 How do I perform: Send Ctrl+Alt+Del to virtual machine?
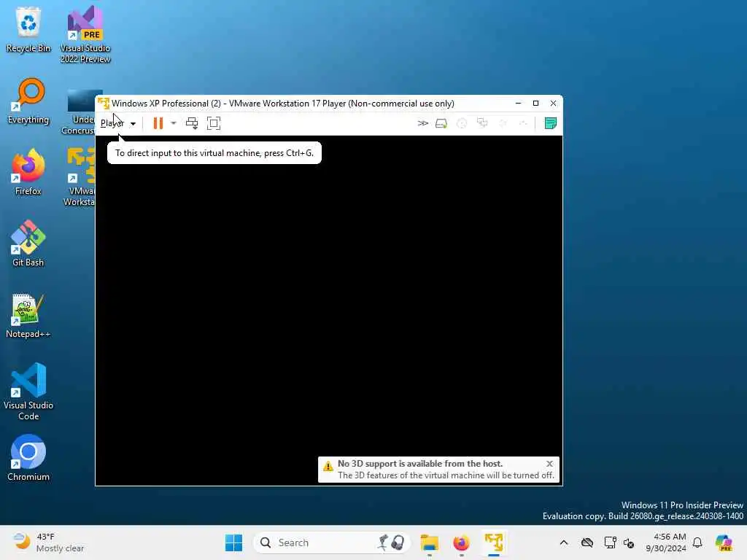[x=192, y=123]
